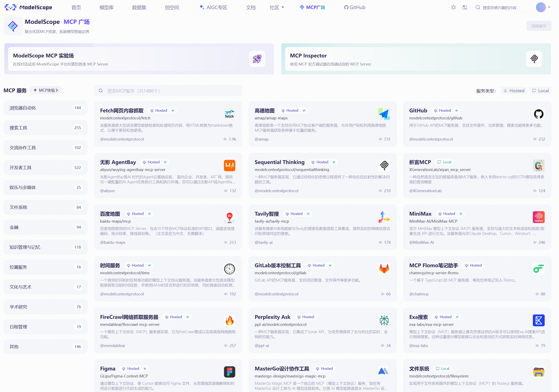Click the FireCrawl flame icon
The width and height of the screenshot is (559, 392).
tap(229, 320)
